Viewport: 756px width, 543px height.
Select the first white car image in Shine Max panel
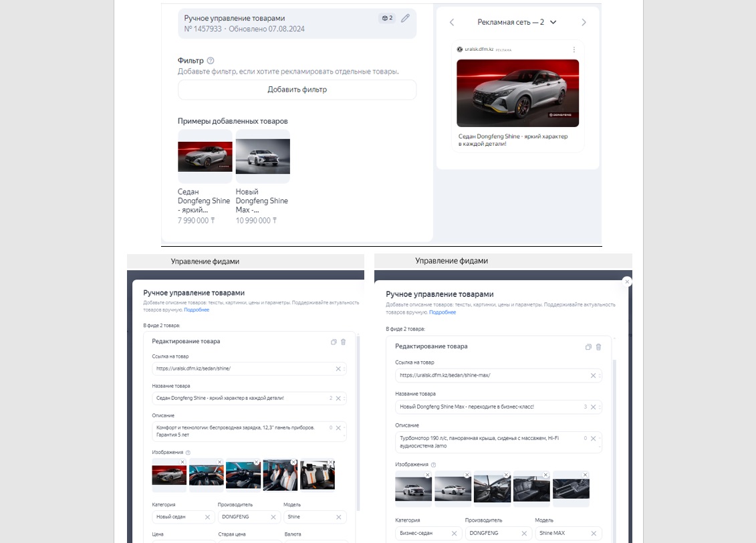point(413,488)
